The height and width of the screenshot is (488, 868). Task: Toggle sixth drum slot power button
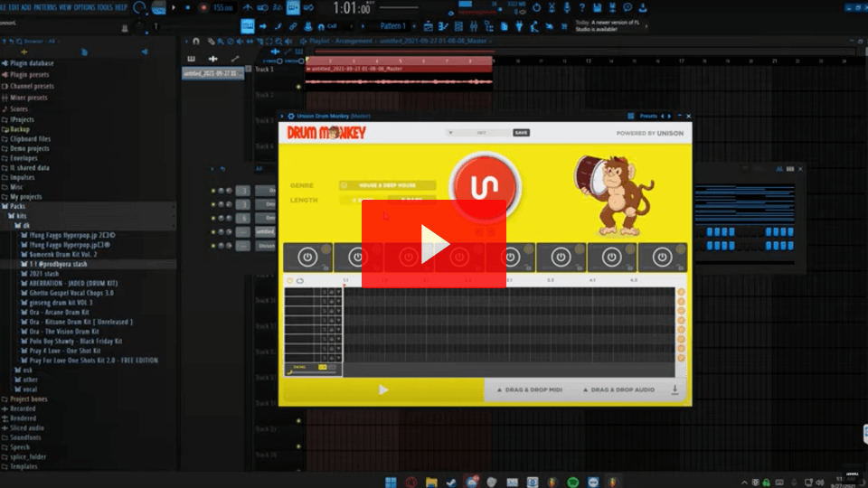pyautogui.click(x=561, y=257)
